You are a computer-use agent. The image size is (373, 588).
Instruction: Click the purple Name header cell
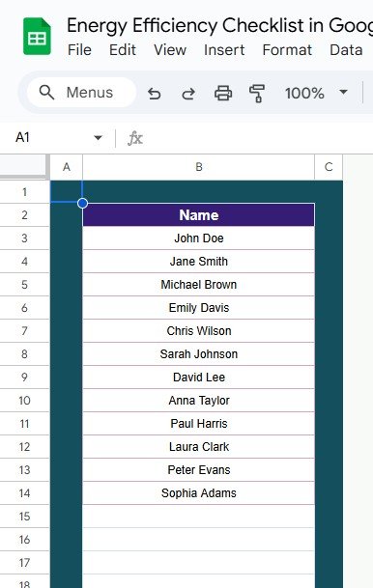click(198, 215)
